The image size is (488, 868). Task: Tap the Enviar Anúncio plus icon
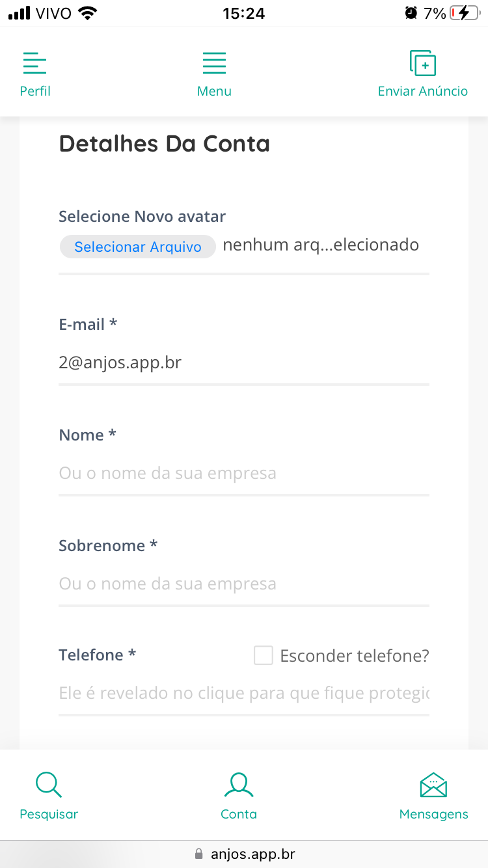point(423,63)
